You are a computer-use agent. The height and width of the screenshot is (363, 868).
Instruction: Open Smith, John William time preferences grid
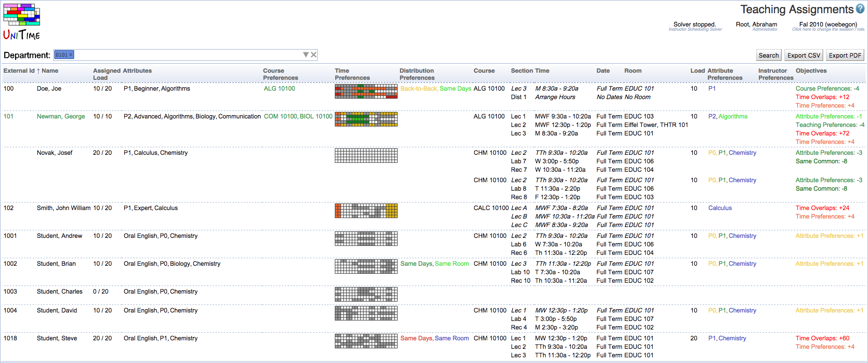pos(366,211)
